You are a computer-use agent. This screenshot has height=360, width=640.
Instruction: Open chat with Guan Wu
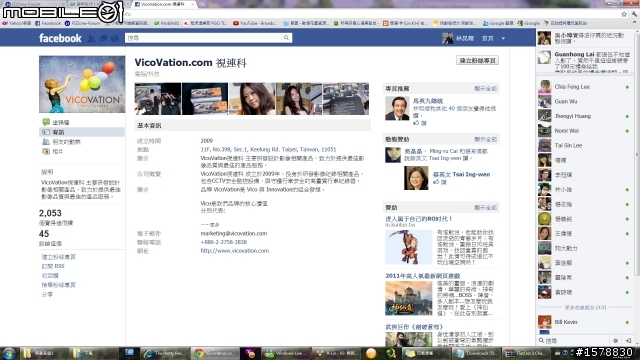pos(584,101)
